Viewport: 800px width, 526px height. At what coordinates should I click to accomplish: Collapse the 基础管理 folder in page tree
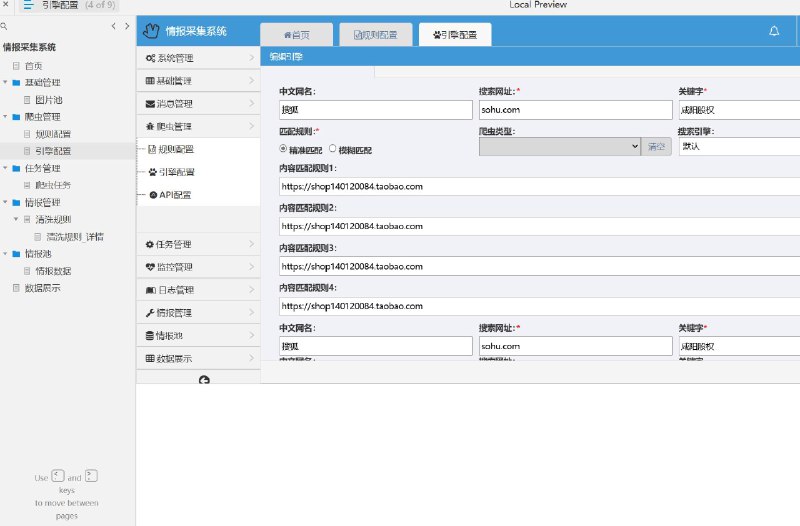point(5,82)
